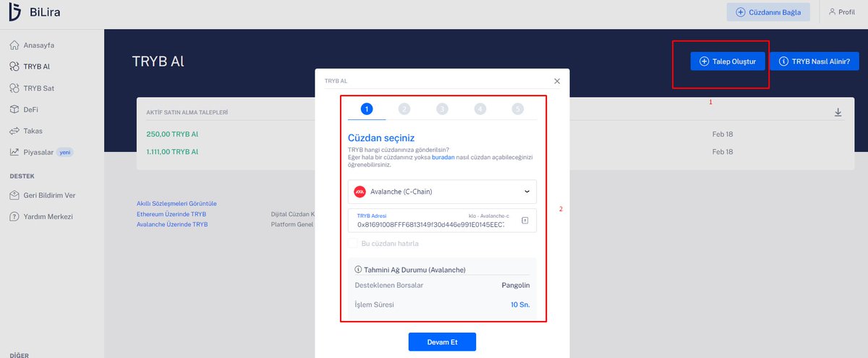Download the active requests list
Image resolution: width=868 pixels, height=358 pixels.
(838, 112)
